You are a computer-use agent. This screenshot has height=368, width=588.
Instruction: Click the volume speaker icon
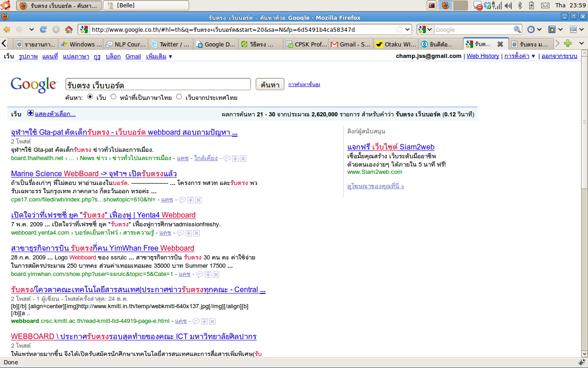tap(508, 6)
